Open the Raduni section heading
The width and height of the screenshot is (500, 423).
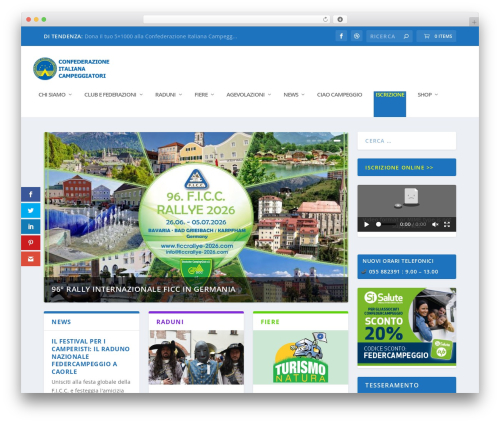click(x=170, y=322)
